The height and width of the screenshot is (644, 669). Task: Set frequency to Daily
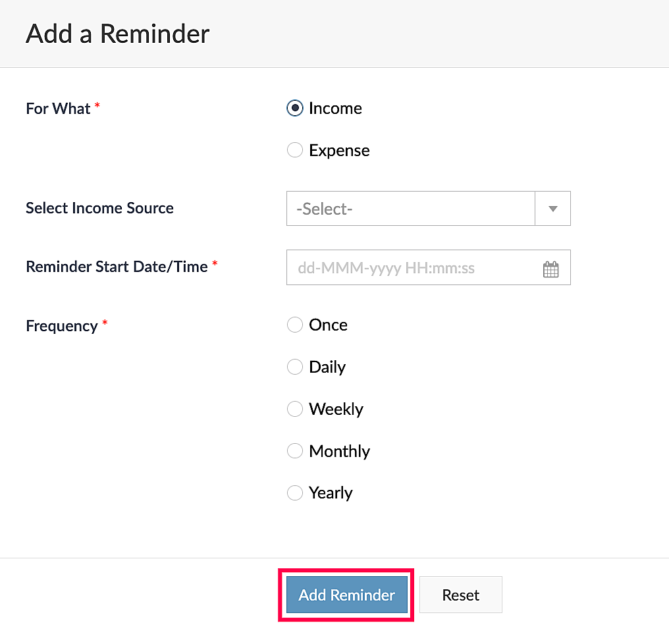pos(295,367)
